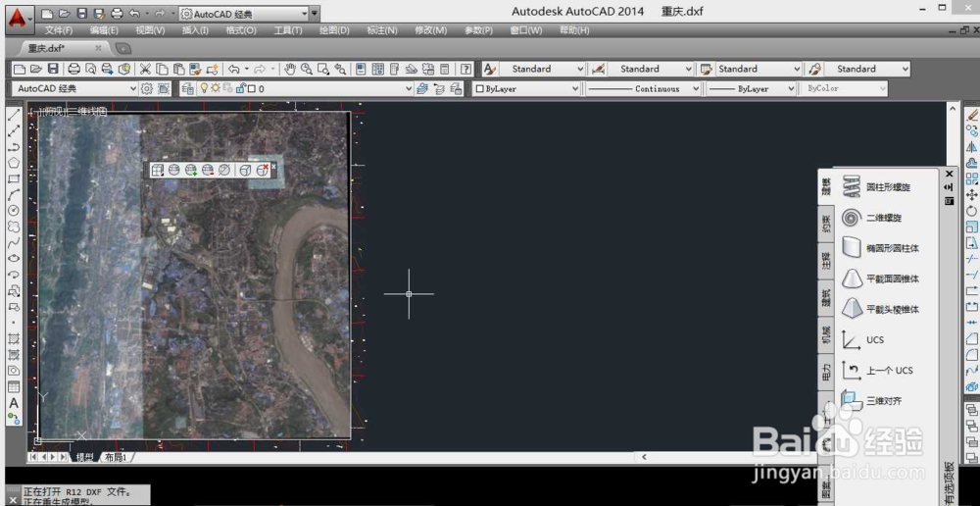Click the Save disk icon in standard toolbar

point(53,69)
